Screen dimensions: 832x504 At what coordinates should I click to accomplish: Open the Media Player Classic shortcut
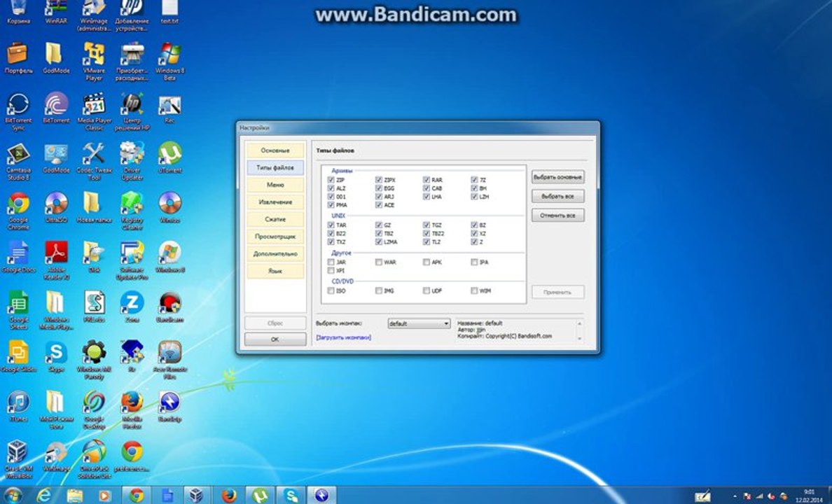94,111
